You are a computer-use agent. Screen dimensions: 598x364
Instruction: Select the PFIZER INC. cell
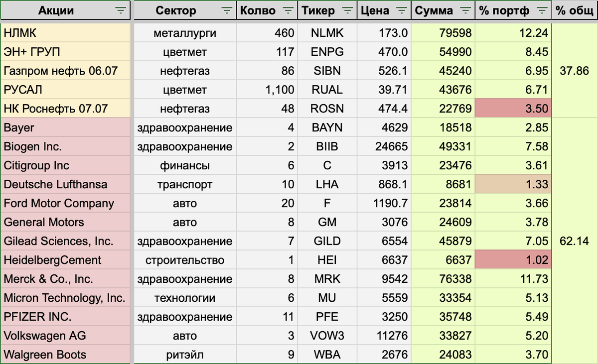click(x=66, y=317)
